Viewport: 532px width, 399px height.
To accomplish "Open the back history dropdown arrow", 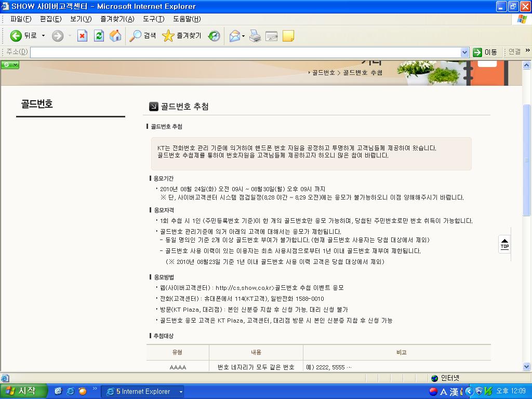I will coord(43,36).
